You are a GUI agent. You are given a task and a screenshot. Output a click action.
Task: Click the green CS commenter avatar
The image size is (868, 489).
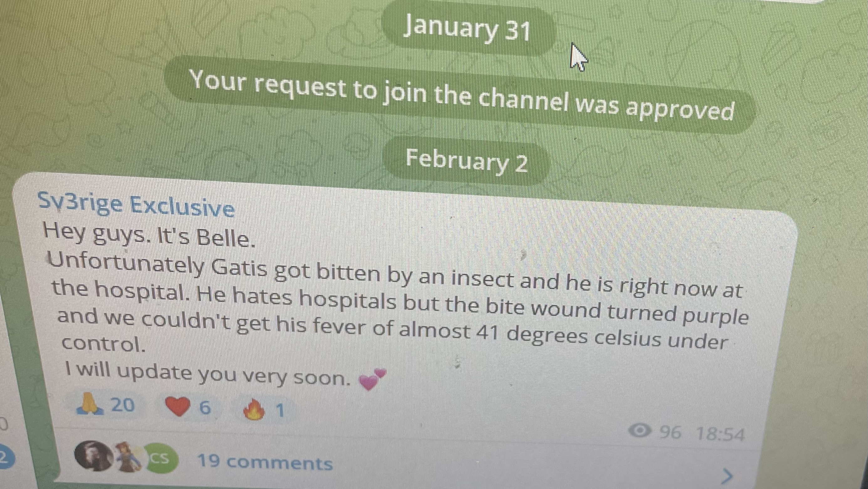159,458
